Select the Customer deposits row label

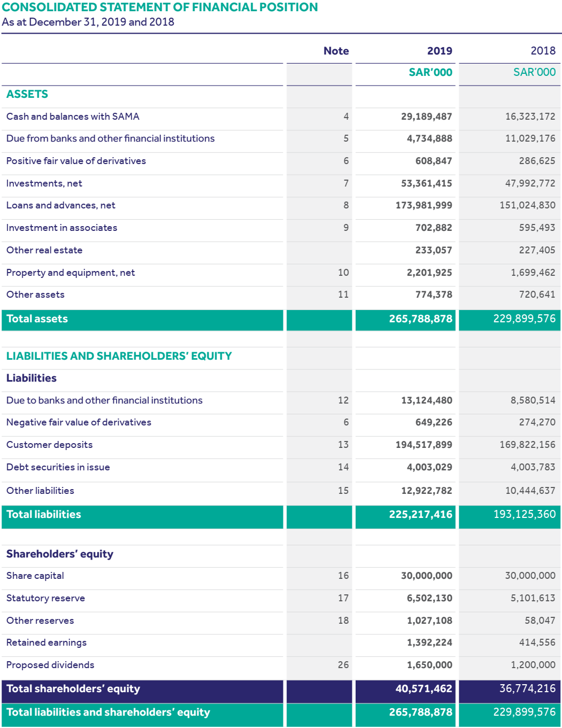tap(50, 445)
